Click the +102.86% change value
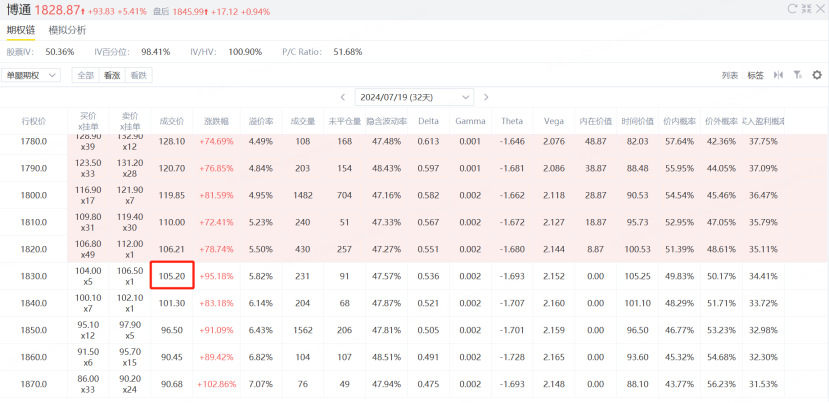Viewport: 829px width, 403px height. 216,384
